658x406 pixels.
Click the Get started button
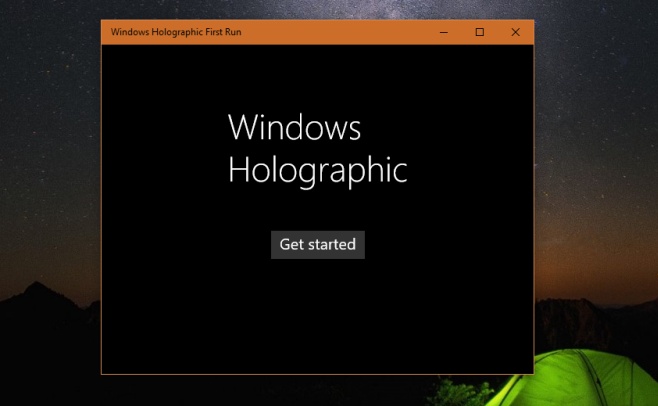318,244
